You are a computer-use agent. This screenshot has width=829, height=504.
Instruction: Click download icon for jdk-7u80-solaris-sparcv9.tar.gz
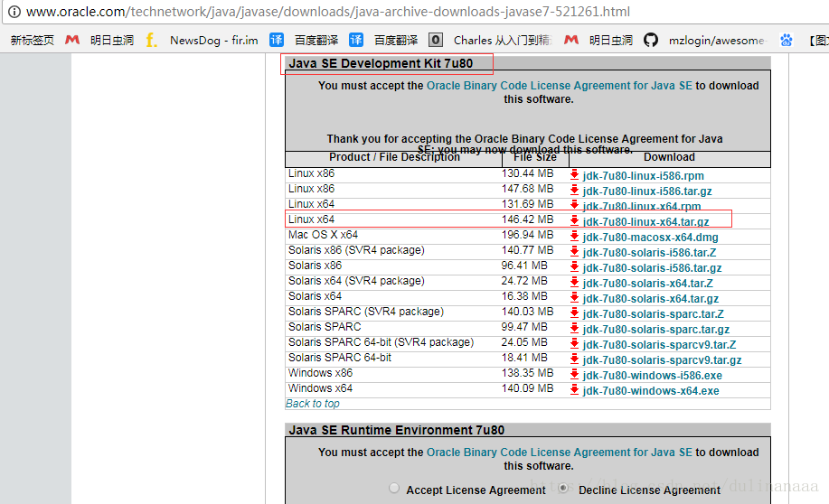click(575, 359)
